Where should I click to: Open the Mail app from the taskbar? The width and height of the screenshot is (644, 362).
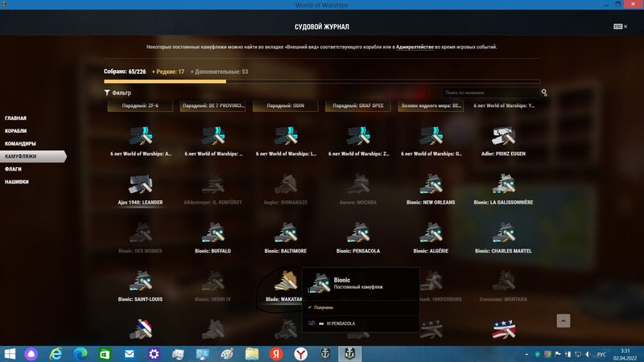click(130, 354)
